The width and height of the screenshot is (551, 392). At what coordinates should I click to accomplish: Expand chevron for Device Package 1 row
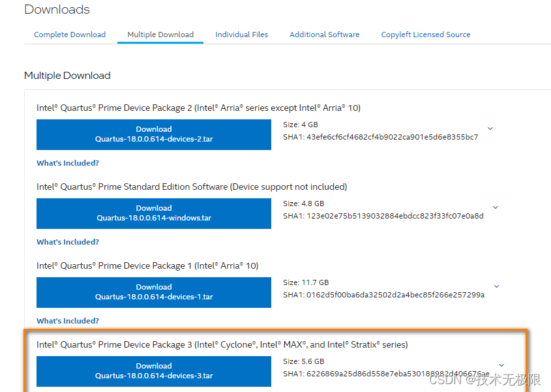coord(496,286)
